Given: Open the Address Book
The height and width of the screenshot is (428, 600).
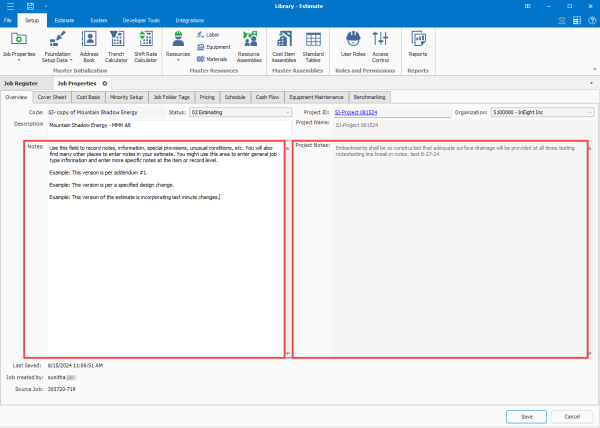Looking at the screenshot, I should point(89,39).
